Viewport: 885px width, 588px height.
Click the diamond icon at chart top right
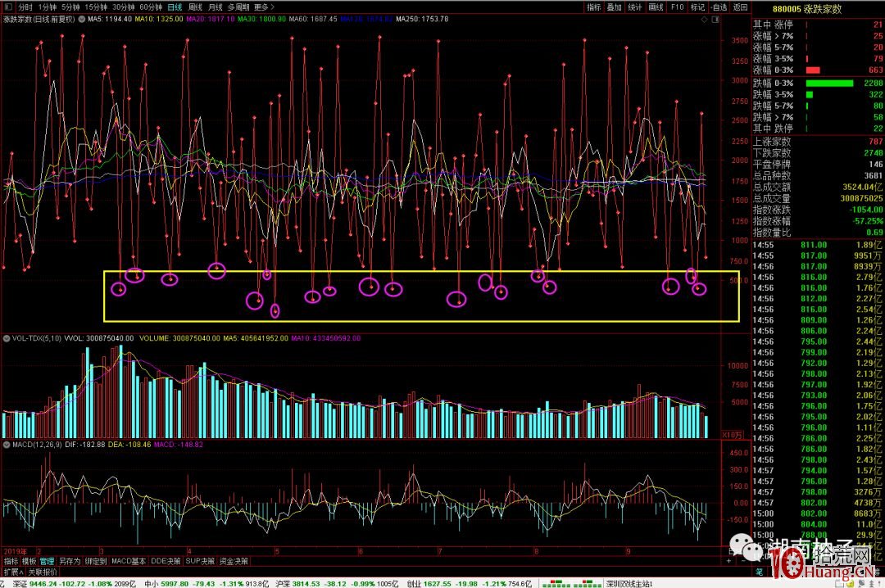705,19
